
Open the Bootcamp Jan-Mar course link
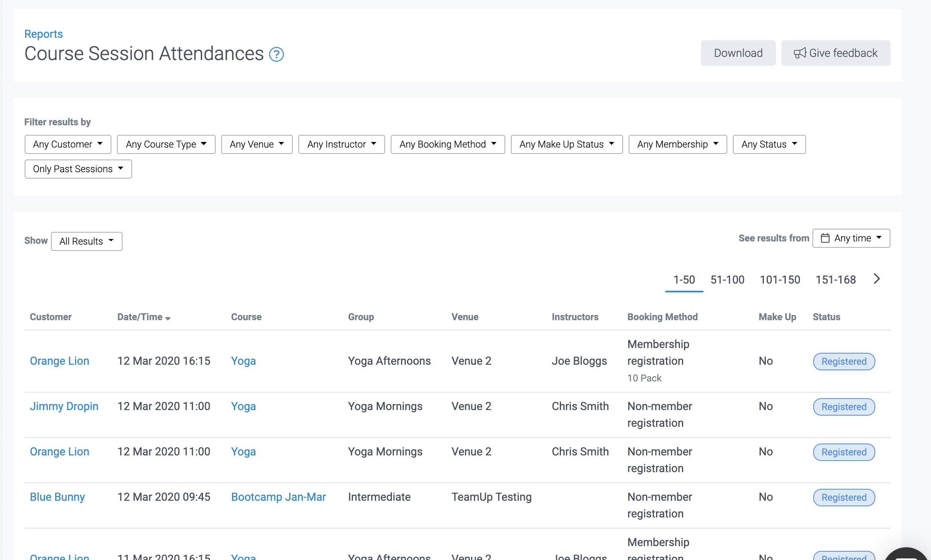click(278, 497)
